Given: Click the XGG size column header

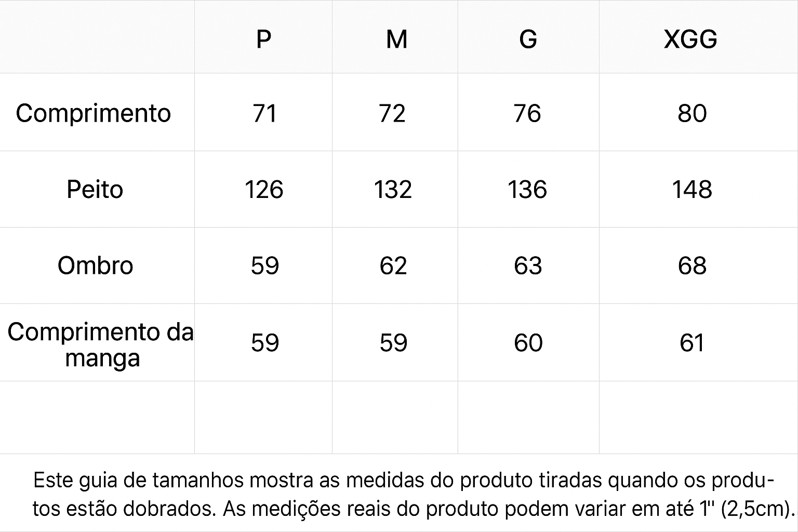Looking at the screenshot, I should pyautogui.click(x=690, y=39).
